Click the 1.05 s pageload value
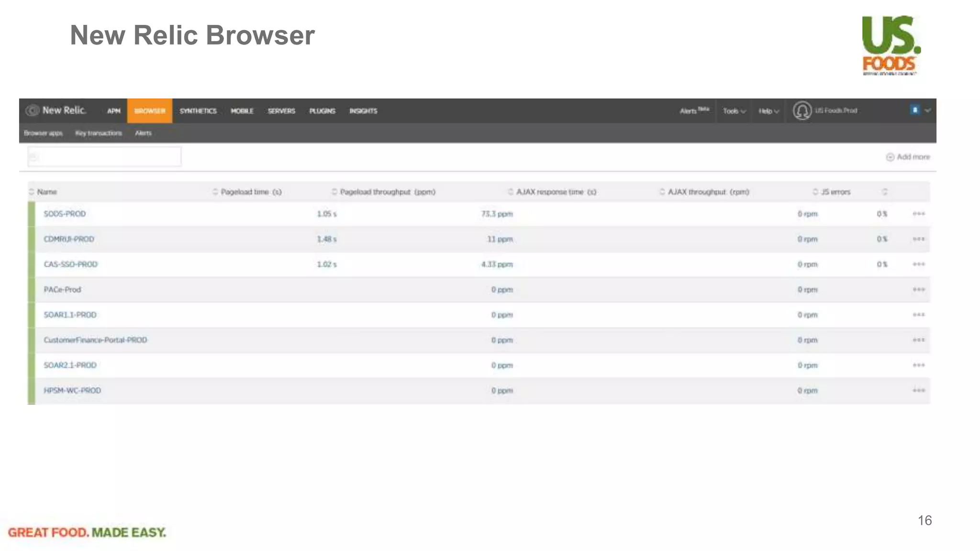The height and width of the screenshot is (551, 980). 327,214
